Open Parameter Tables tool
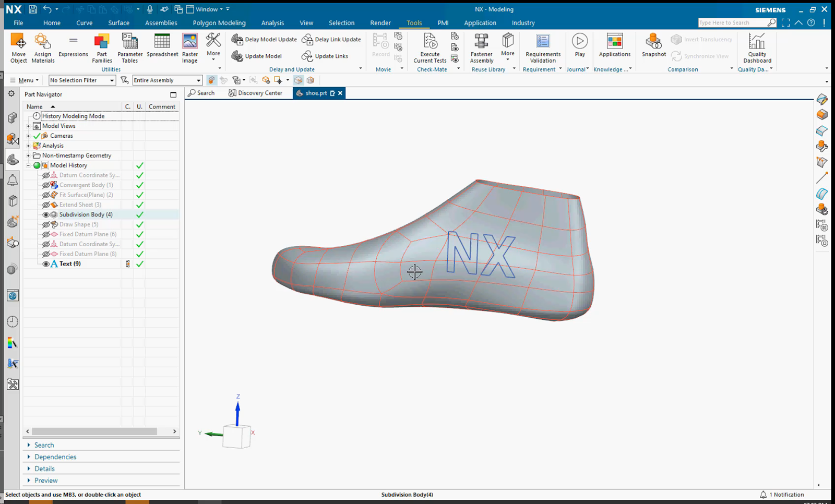 tap(130, 48)
